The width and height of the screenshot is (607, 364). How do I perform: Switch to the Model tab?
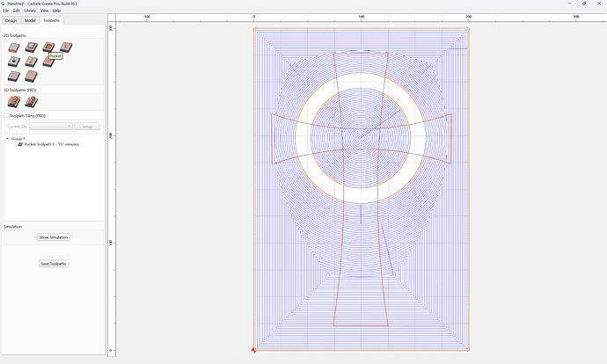[x=30, y=20]
